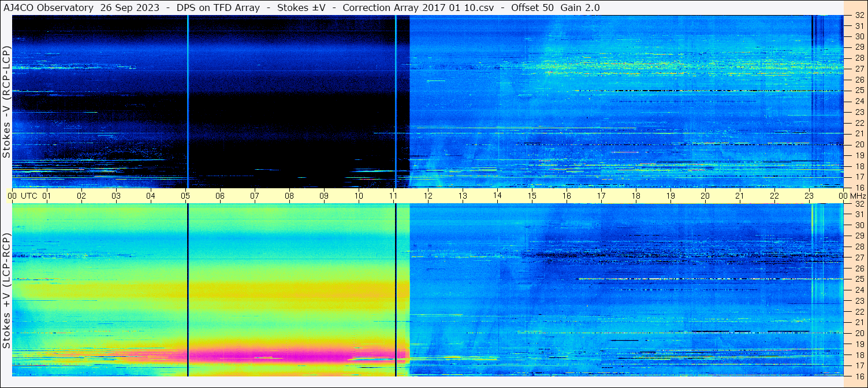Select the '19' hour tick on time axis
This screenshot has height=388, width=868.
pyautogui.click(x=670, y=196)
